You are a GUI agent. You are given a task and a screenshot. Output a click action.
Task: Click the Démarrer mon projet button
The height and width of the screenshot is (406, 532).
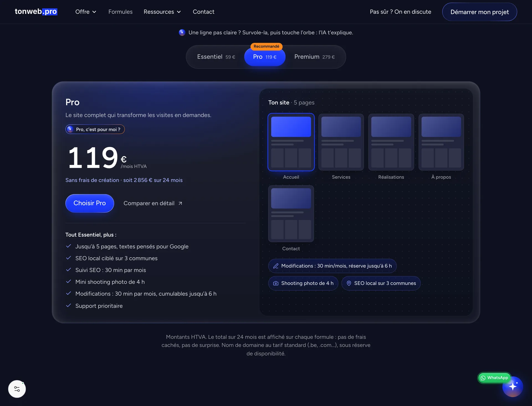click(x=479, y=12)
